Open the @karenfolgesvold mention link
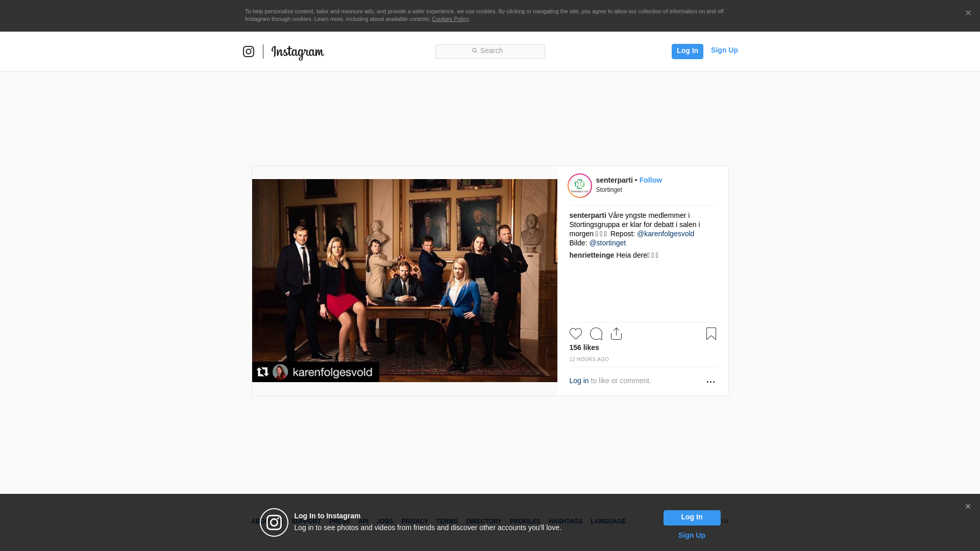Screen dimensions: 980x551 pos(666,234)
